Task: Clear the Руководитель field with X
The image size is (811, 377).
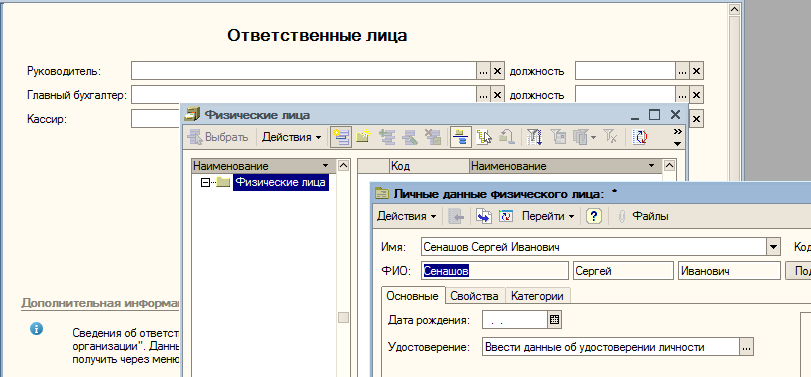Action: 497,71
